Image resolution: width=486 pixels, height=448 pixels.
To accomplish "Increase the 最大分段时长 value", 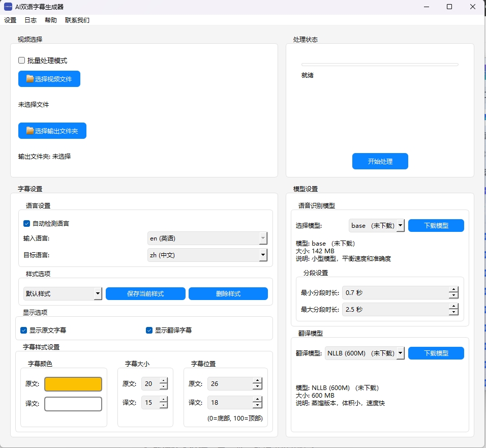I will tap(453, 306).
